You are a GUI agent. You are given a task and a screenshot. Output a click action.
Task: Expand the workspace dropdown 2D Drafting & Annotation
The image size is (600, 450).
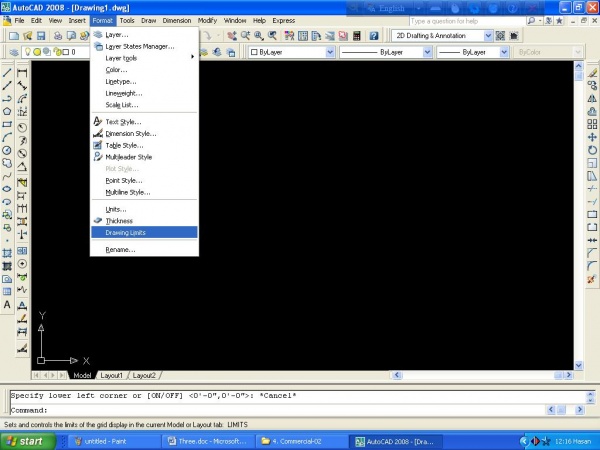click(488, 36)
